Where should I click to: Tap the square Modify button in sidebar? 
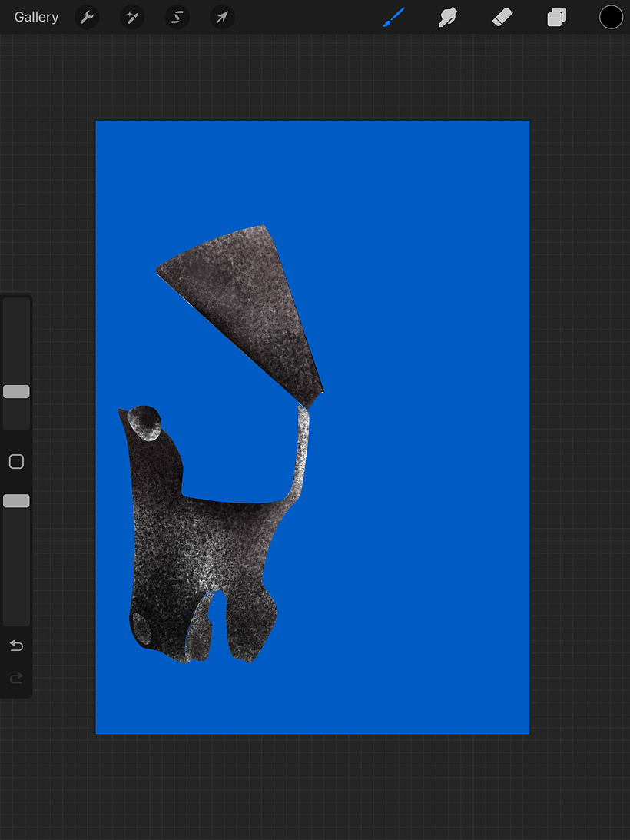coord(16,462)
